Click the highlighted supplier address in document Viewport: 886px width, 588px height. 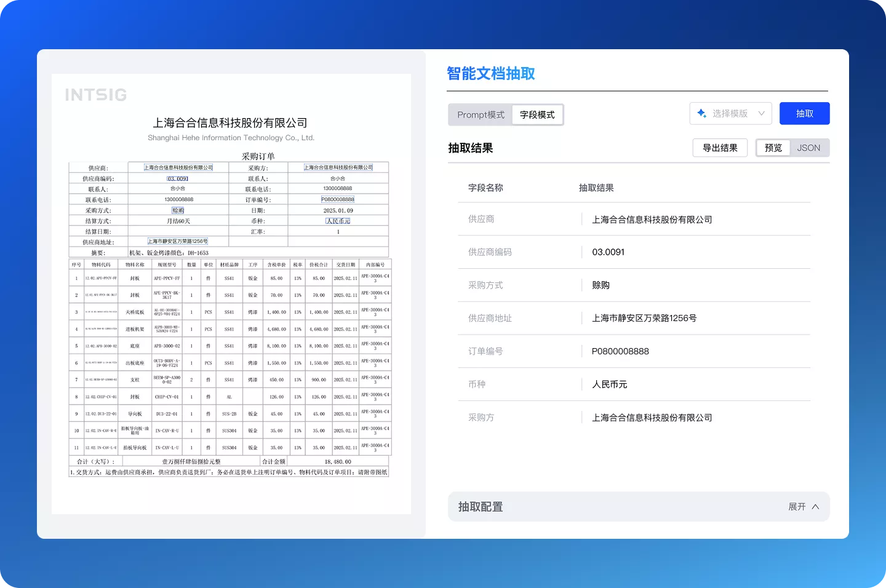click(x=178, y=242)
